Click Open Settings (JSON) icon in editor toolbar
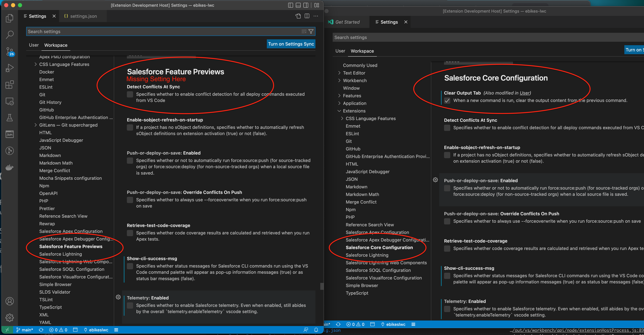The width and height of the screenshot is (644, 335). (298, 16)
